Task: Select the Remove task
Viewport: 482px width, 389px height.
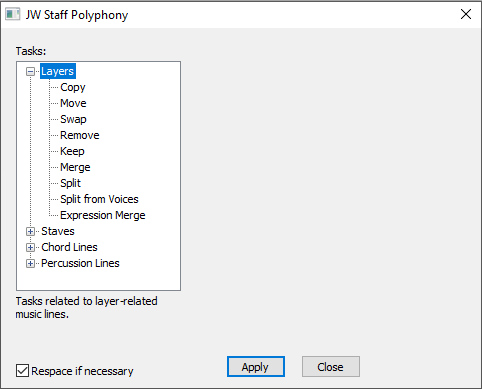Action: pos(80,135)
